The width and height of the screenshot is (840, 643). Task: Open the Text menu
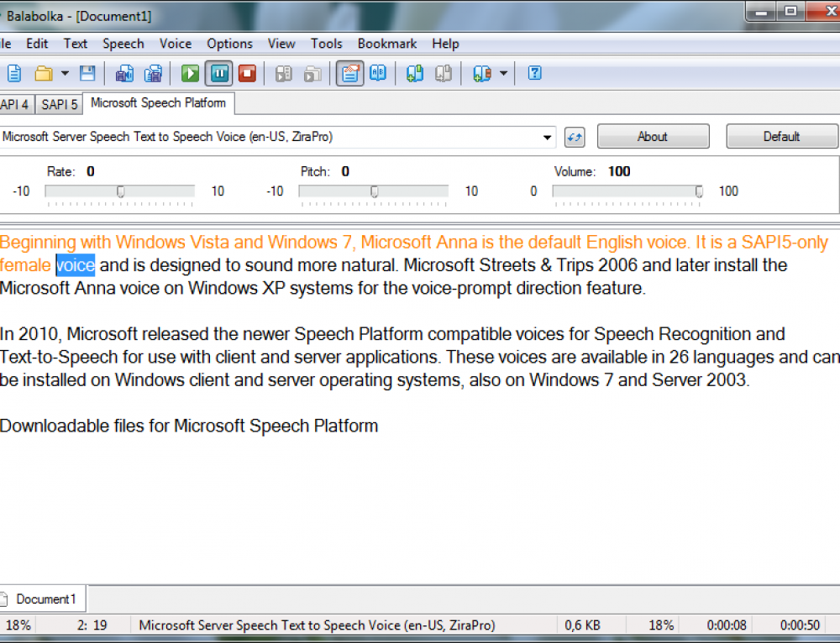(x=76, y=44)
